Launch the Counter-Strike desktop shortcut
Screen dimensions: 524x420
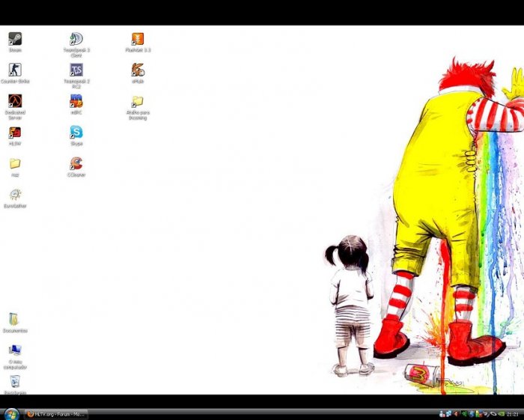coord(15,73)
